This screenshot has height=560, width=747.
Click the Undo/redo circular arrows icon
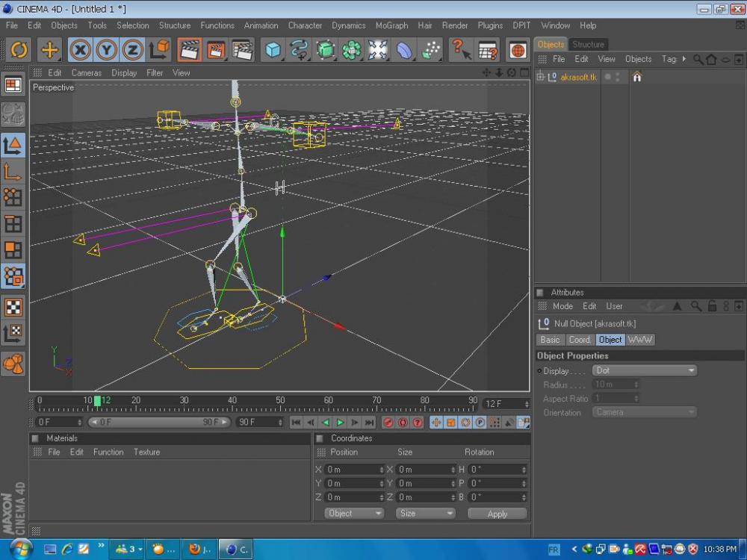(x=19, y=50)
